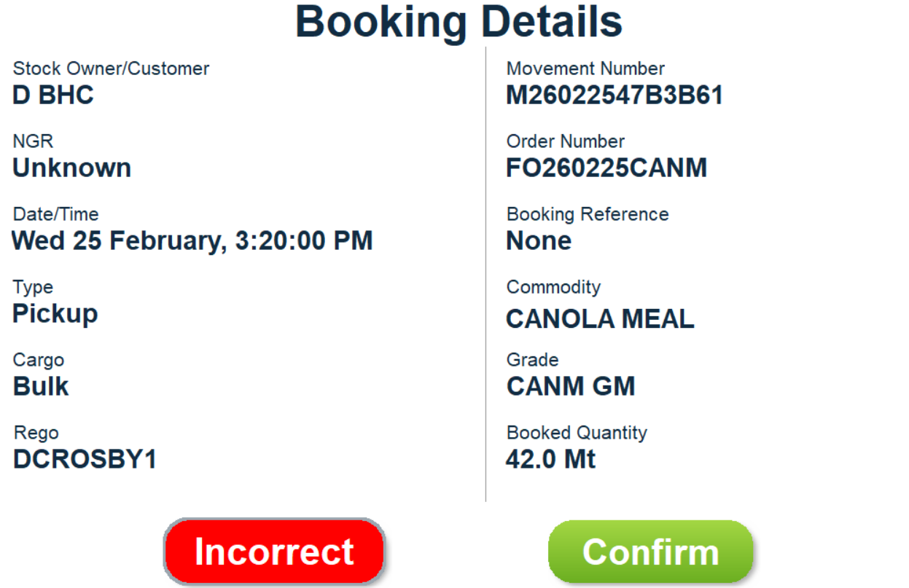Click the Booked Quantity label
909x588 pixels.
[x=577, y=433]
